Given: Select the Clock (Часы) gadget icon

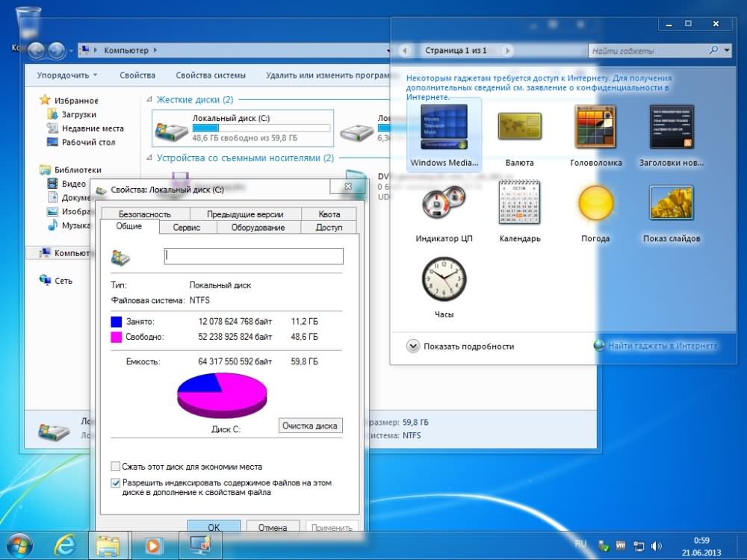Looking at the screenshot, I should coord(444,279).
